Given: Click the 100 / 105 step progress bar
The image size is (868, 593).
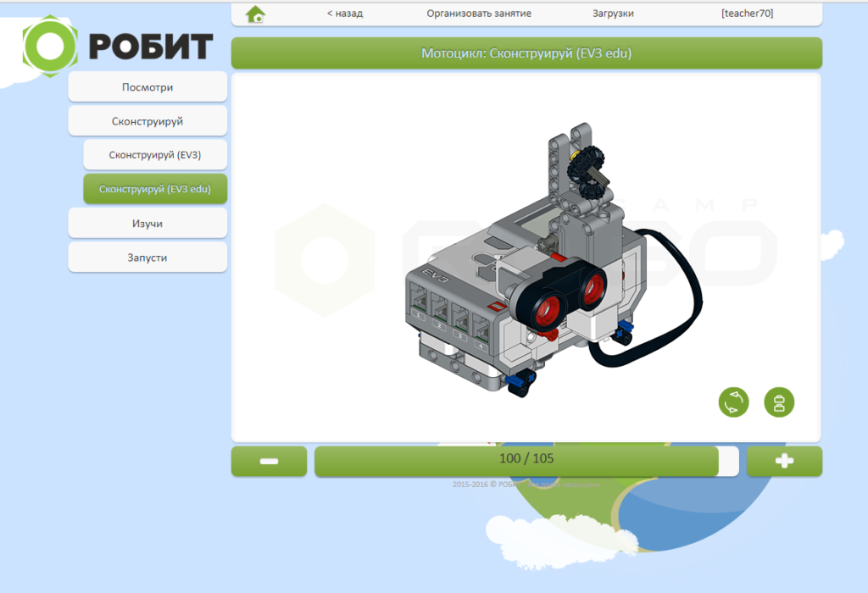Looking at the screenshot, I should pos(526,461).
